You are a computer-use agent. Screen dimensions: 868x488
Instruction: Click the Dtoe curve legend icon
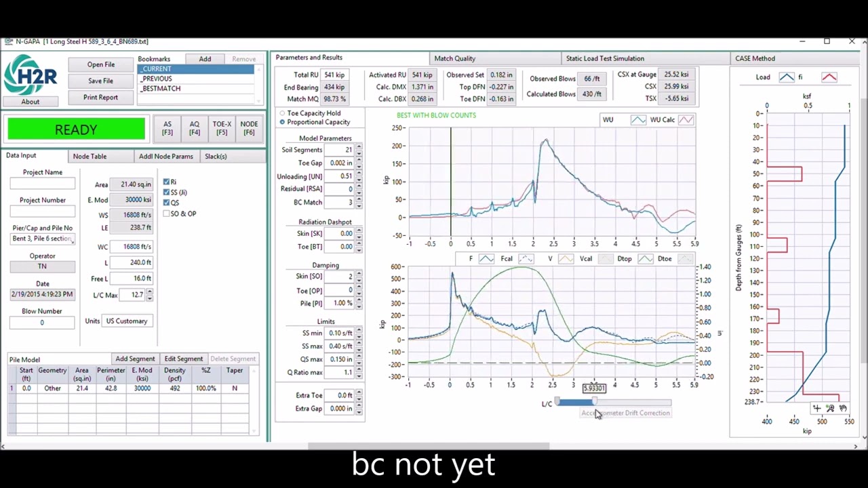(x=686, y=259)
